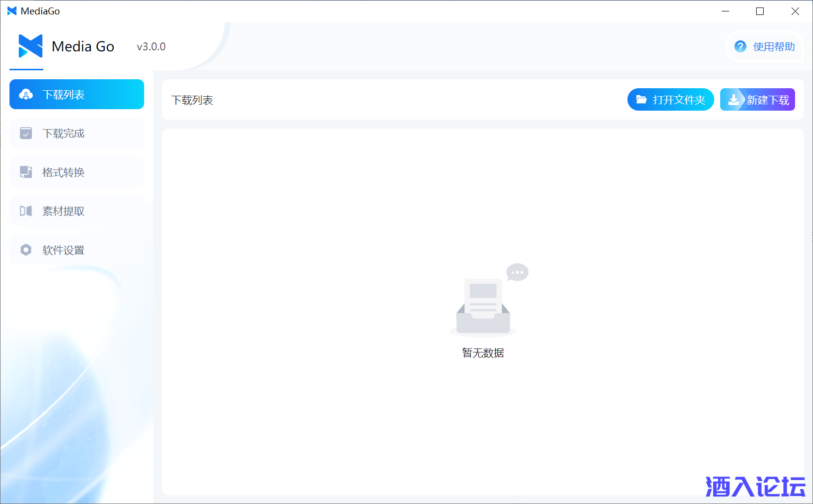Click the material extraction icon beside 素材提取
813x504 pixels.
26,211
